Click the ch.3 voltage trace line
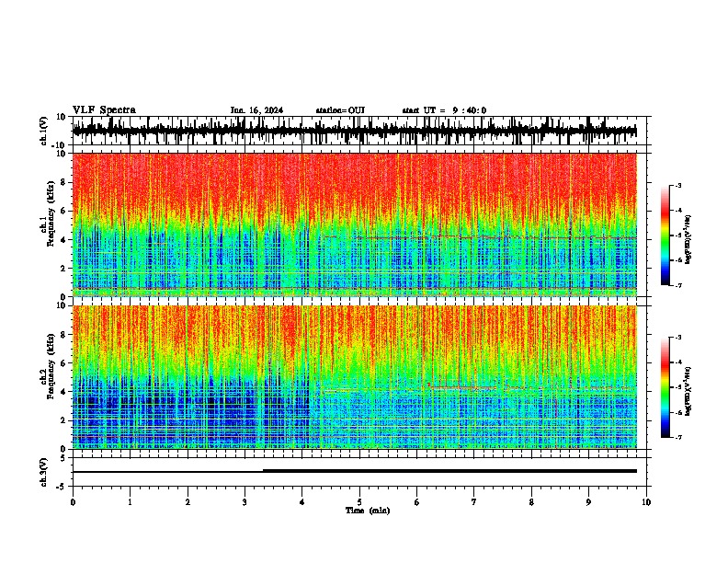728x563 pixels. pyautogui.click(x=355, y=471)
